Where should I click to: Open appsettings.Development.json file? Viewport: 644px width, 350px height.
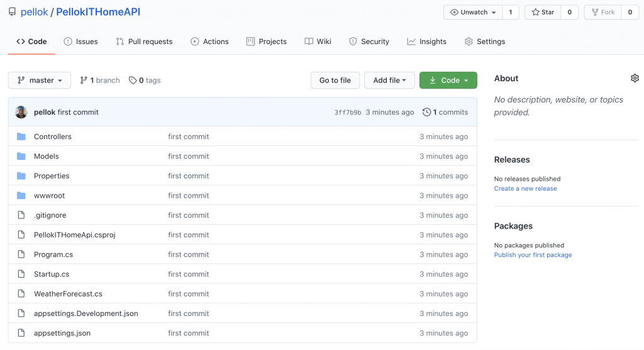(x=86, y=313)
